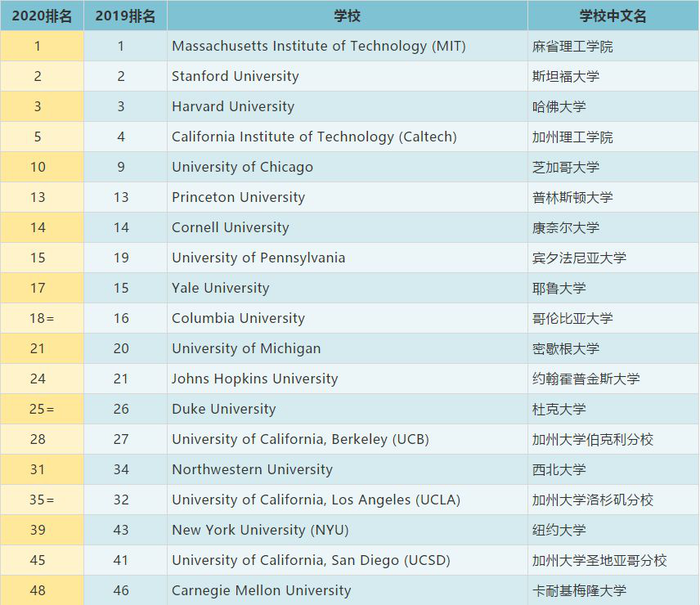Select Stanford University cell

348,76
